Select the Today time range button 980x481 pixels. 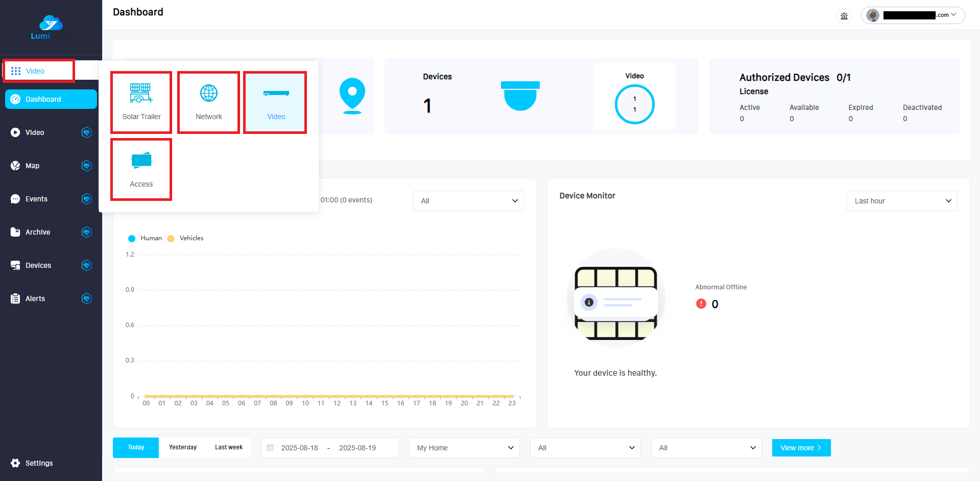[136, 447]
